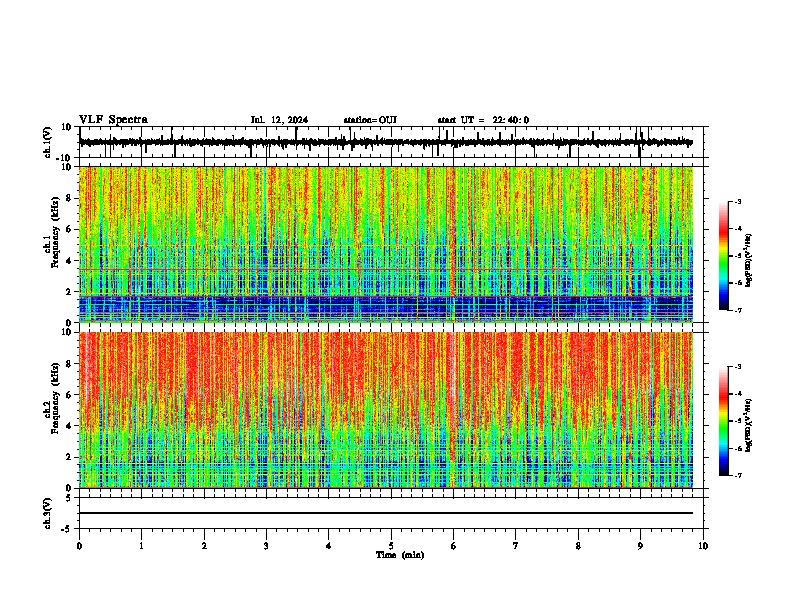Click the "ch.3(V)" axis label

click(47, 514)
